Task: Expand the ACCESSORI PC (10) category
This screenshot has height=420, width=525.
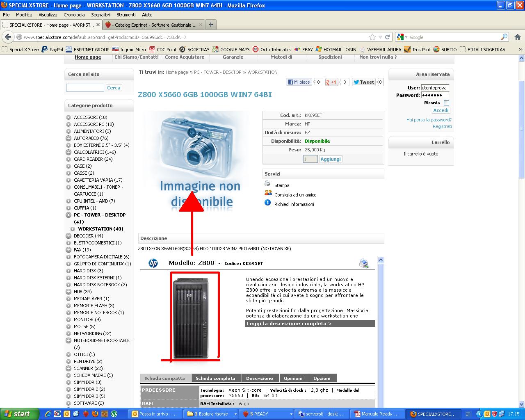Action: click(x=68, y=124)
